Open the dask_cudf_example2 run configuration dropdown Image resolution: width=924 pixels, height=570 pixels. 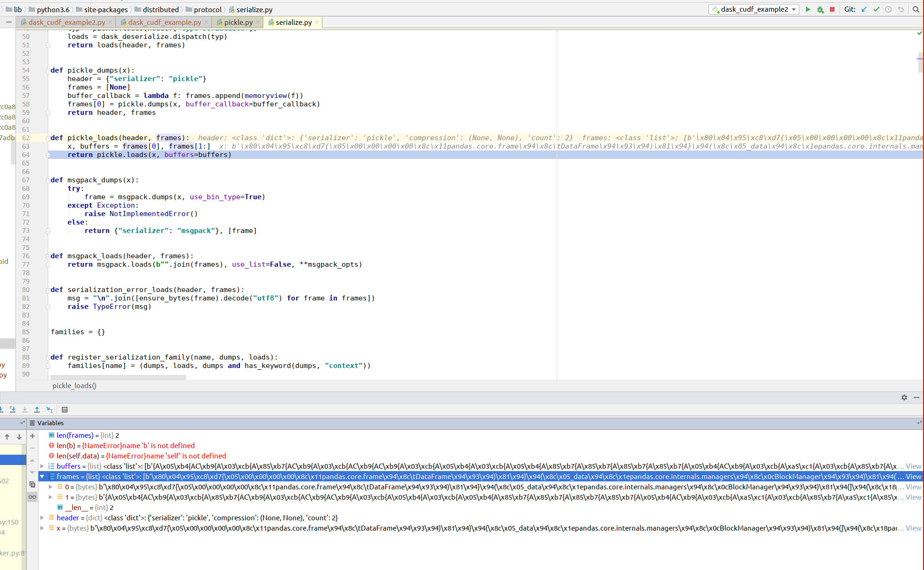(794, 9)
